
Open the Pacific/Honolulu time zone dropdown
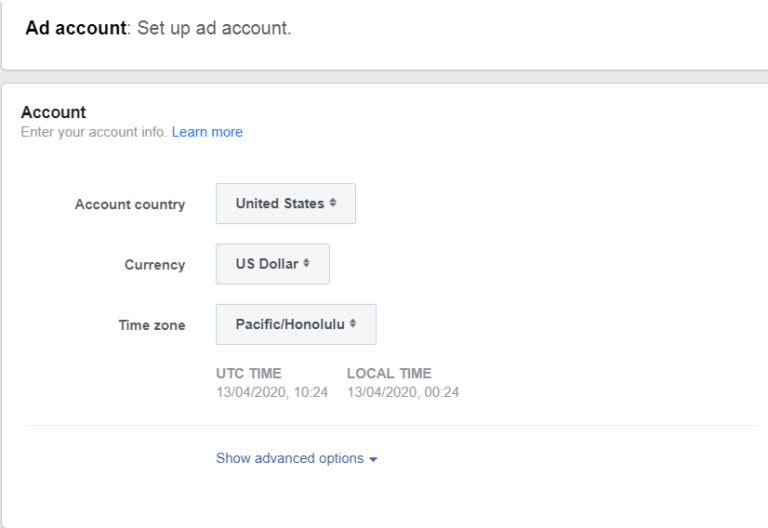tap(295, 324)
